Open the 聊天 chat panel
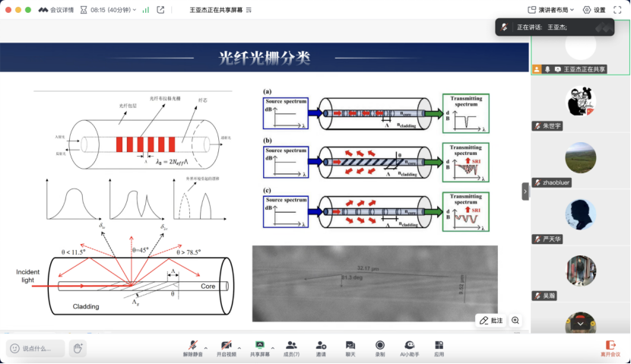 click(x=350, y=345)
